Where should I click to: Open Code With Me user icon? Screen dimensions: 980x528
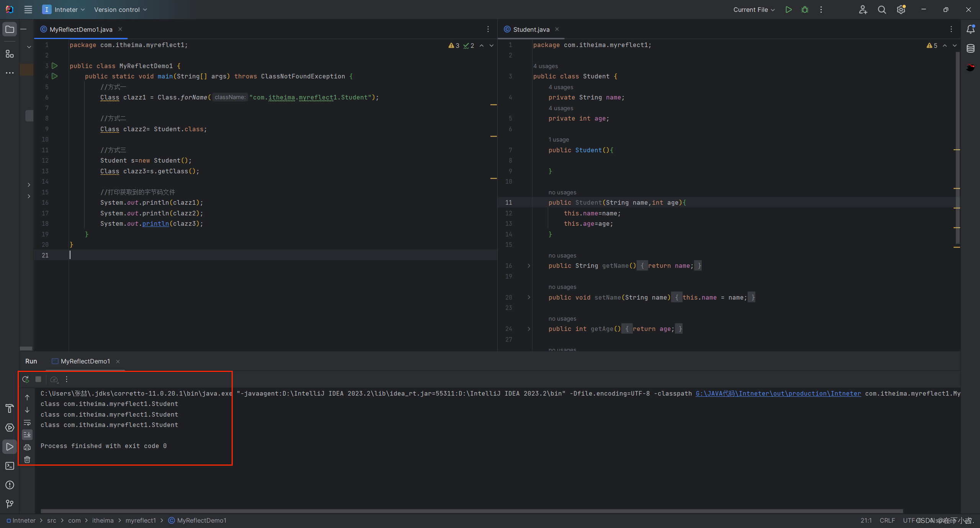click(862, 10)
